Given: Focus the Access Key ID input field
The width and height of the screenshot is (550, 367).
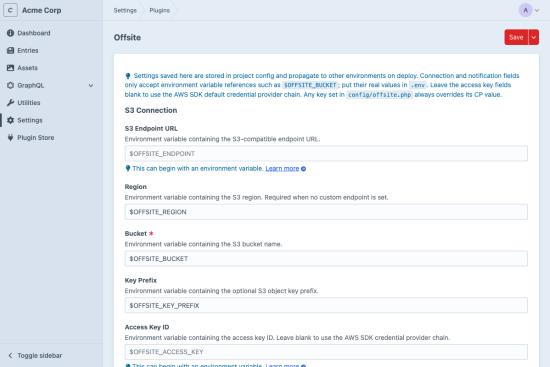Looking at the screenshot, I should coord(326,352).
